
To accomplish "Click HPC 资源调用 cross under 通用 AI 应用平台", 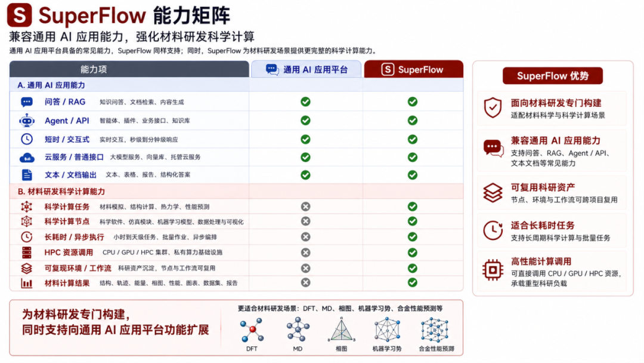I will point(305,253).
